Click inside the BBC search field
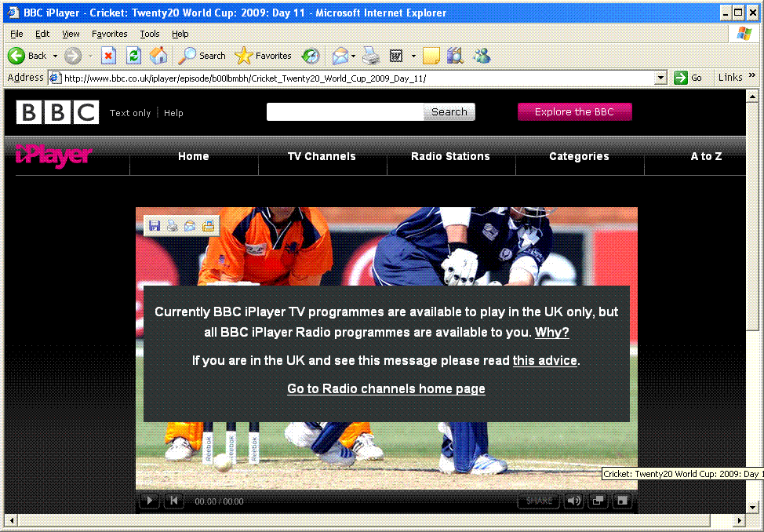Image resolution: width=764 pixels, height=532 pixels. [x=345, y=111]
